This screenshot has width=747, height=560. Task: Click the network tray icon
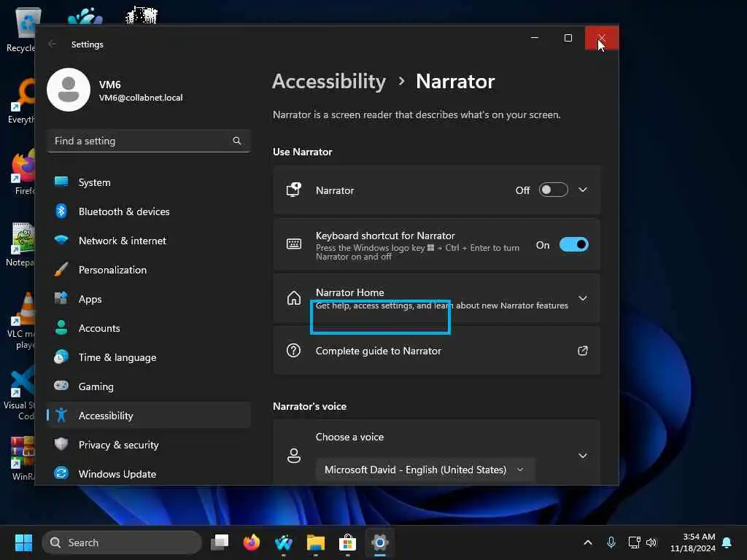(x=634, y=542)
